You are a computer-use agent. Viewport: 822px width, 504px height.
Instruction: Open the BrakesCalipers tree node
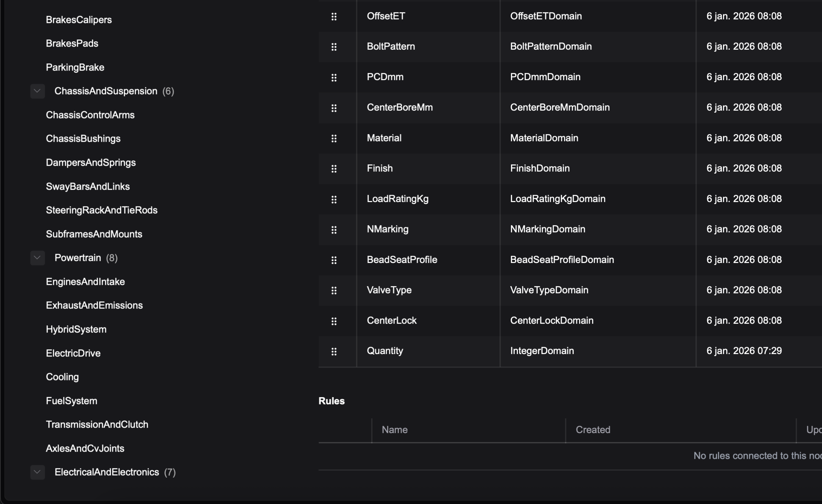click(79, 20)
